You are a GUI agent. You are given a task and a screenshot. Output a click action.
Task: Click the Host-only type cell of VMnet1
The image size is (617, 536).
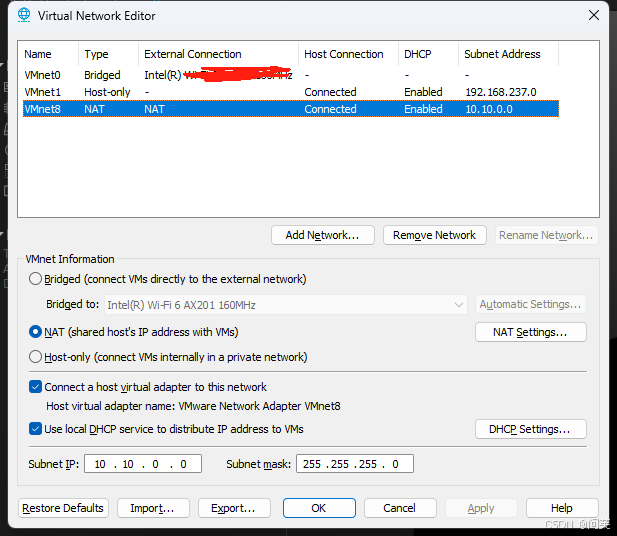[x=107, y=92]
